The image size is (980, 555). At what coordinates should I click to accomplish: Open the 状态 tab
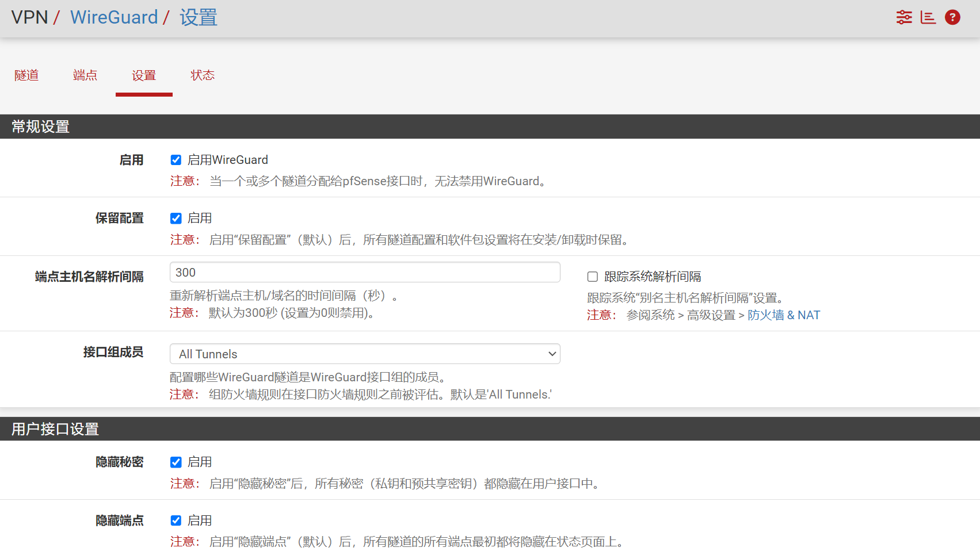tap(203, 75)
